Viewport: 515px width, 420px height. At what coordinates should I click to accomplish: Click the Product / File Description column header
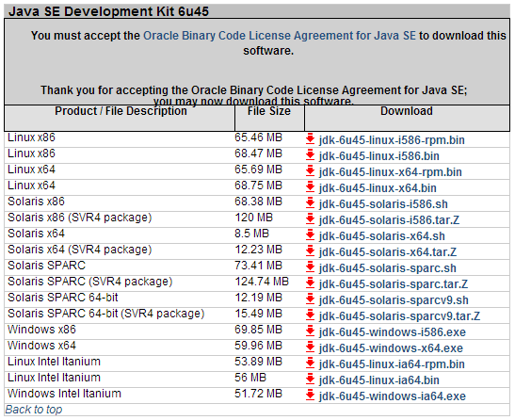(x=121, y=111)
